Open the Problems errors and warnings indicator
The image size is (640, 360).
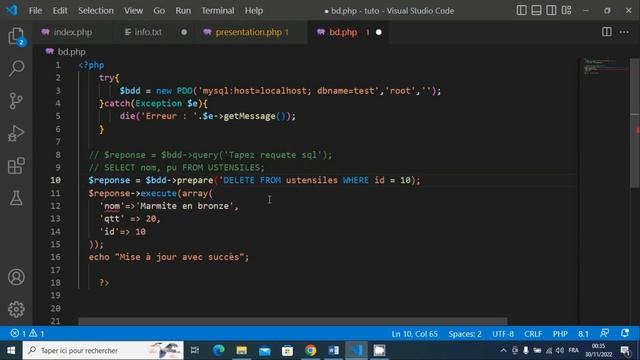coord(27,333)
